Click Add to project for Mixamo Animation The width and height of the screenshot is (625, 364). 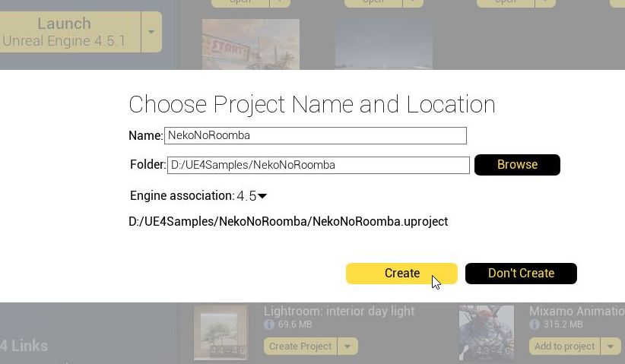click(564, 347)
